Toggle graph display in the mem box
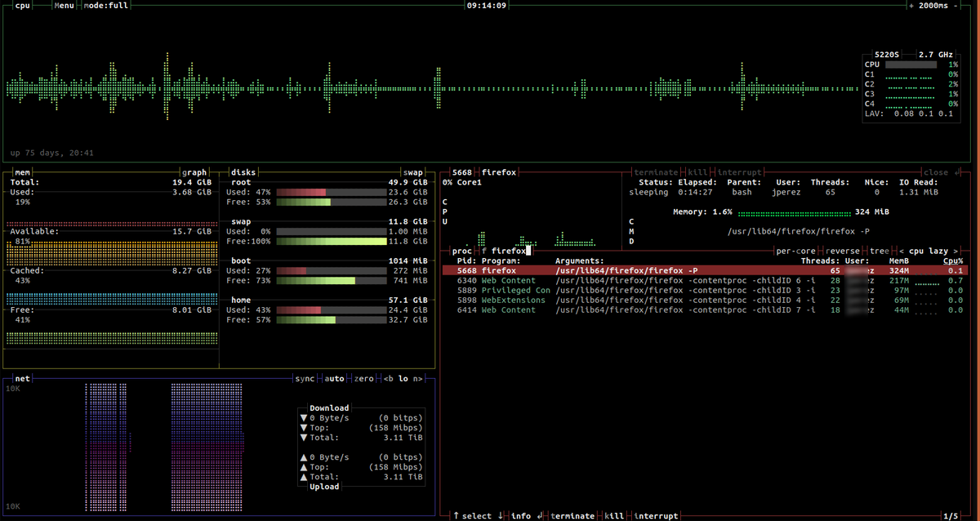Screen dimensions: 980x521 pos(195,172)
